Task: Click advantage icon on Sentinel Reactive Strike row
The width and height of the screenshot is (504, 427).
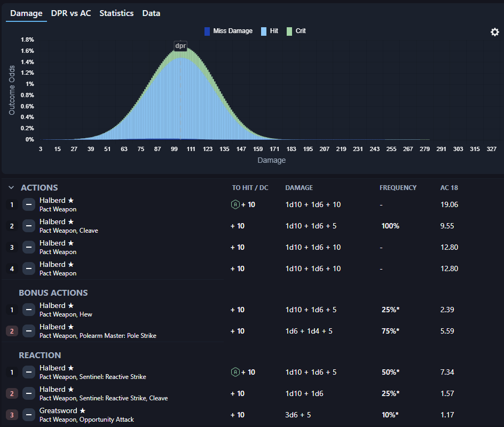Action: click(x=235, y=372)
